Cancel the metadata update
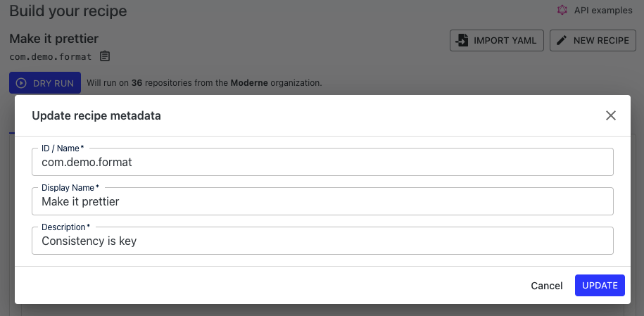Image resolution: width=644 pixels, height=316 pixels. point(547,286)
